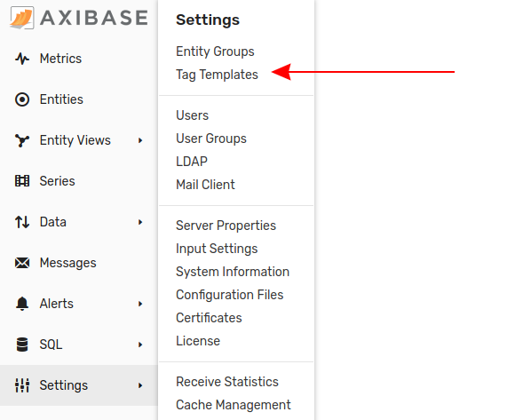Select Cache Management entry
This screenshot has width=515, height=420.
point(234,405)
